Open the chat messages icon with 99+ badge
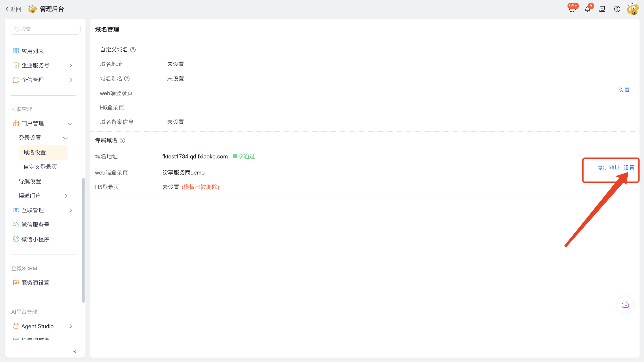 pyautogui.click(x=572, y=9)
